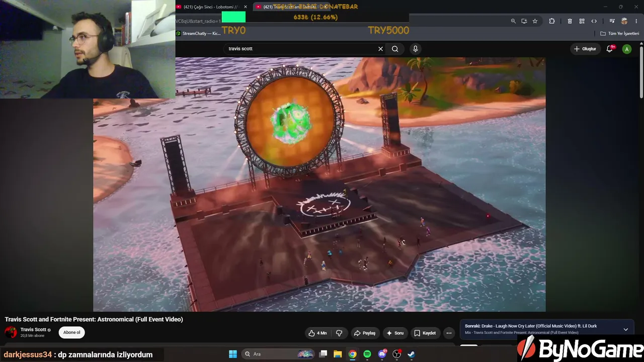
Task: Dislike the Astronomical video
Action: click(339, 333)
